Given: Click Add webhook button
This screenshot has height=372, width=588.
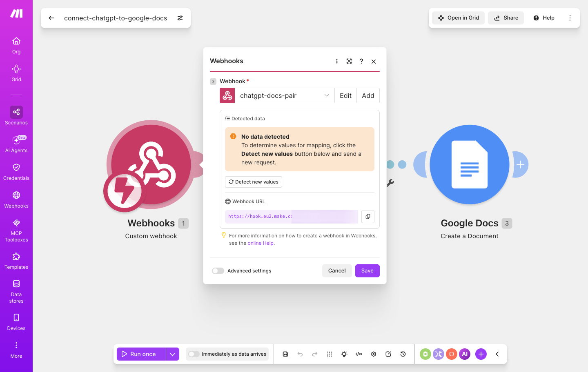Looking at the screenshot, I should click(368, 95).
